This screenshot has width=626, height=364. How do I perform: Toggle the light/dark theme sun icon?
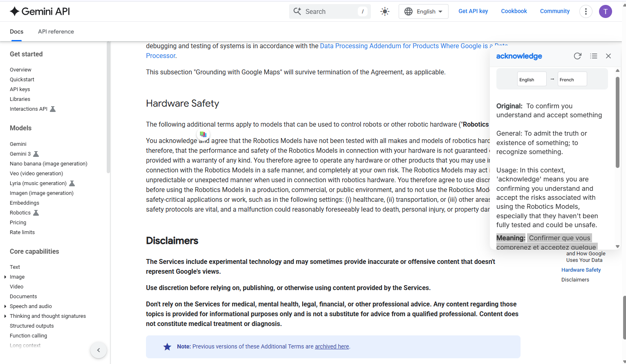point(384,11)
